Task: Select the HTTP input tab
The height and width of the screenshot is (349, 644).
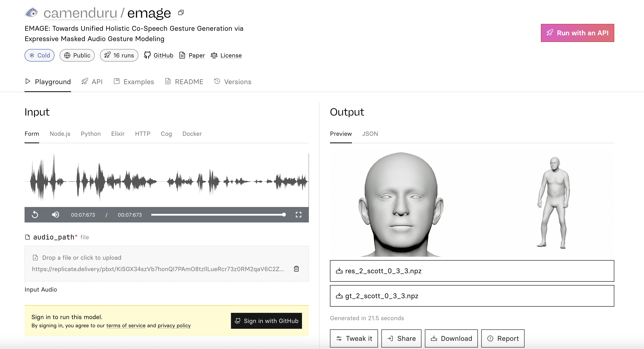Action: 142,134
